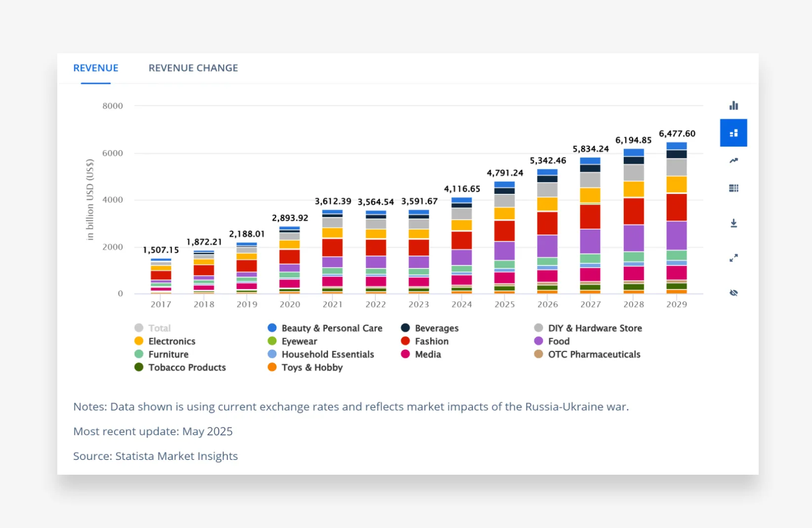Image resolution: width=812 pixels, height=528 pixels.
Task: Click the red Fashion segment of the 2029 bar
Action: [676, 207]
